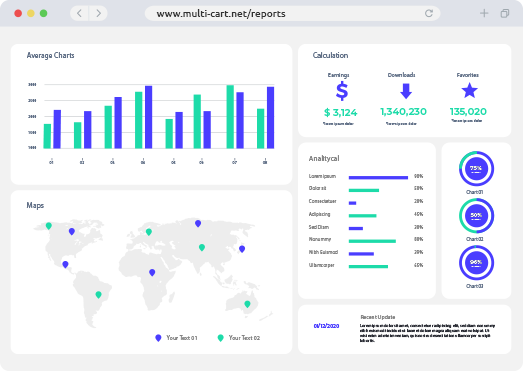Click the Chart02 label
Image resolution: width=523 pixels, height=371 pixels.
pyautogui.click(x=474, y=239)
